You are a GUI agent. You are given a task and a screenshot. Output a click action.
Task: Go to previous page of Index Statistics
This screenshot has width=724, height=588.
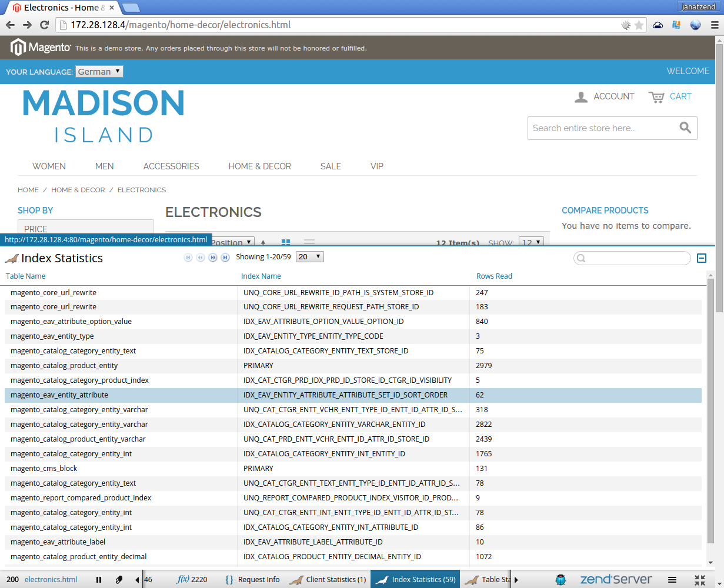(201, 258)
